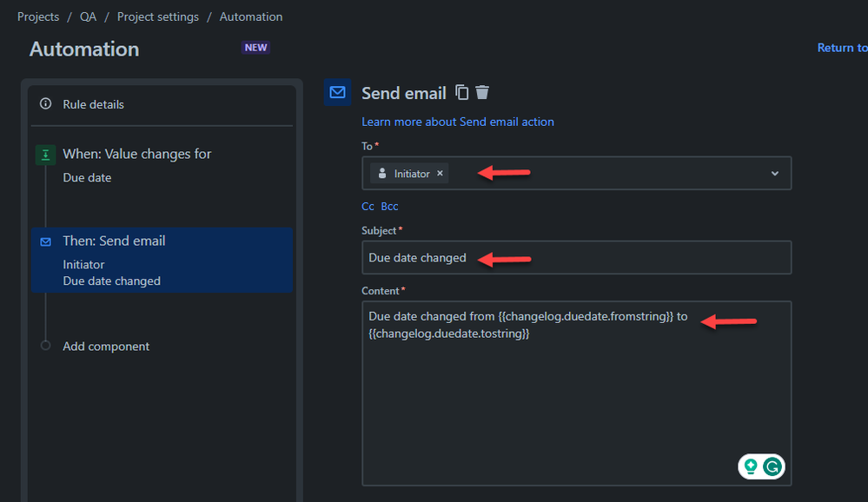This screenshot has width=868, height=502.
Task: Click the Grammarly lightbulb idea icon
Action: tap(750, 466)
